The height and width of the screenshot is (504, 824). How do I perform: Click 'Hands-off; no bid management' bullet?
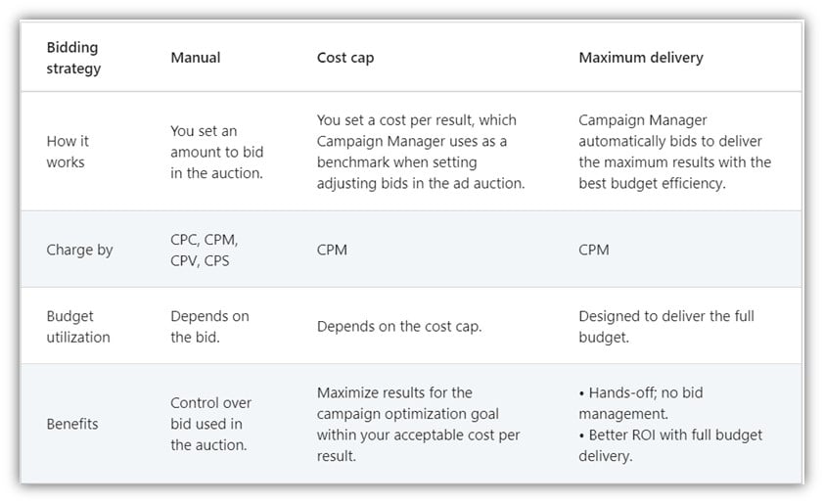click(641, 402)
